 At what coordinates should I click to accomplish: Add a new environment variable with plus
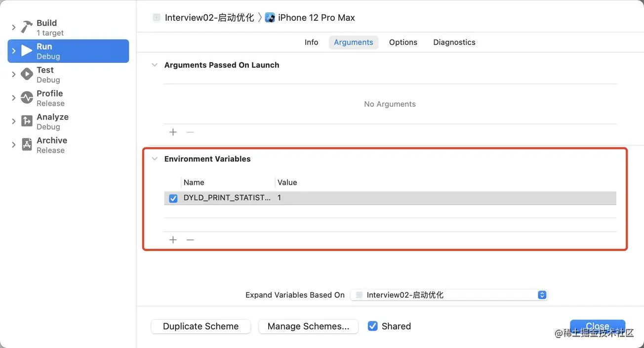tap(173, 240)
